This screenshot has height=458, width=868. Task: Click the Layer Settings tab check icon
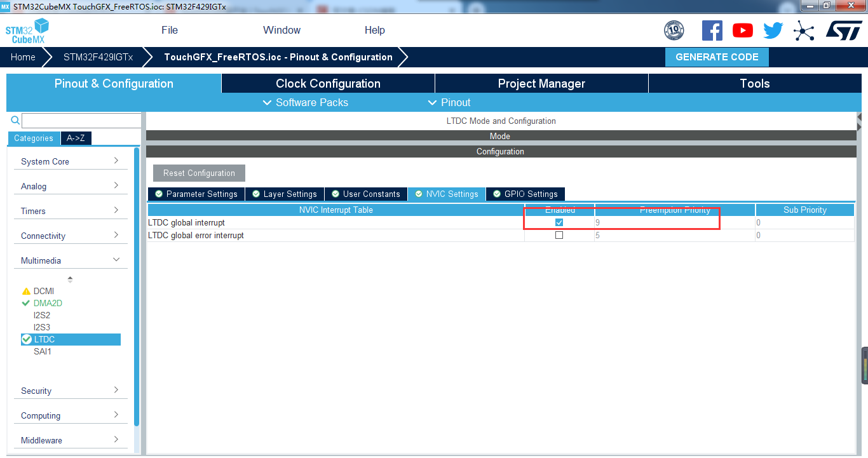(256, 194)
